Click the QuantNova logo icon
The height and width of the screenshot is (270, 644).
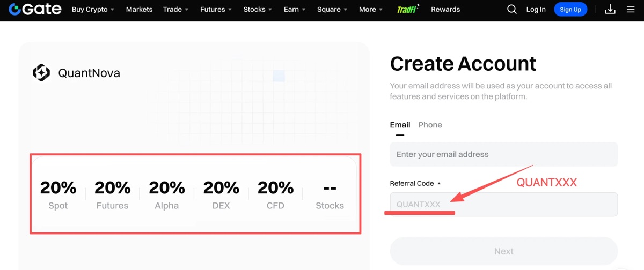pyautogui.click(x=41, y=73)
